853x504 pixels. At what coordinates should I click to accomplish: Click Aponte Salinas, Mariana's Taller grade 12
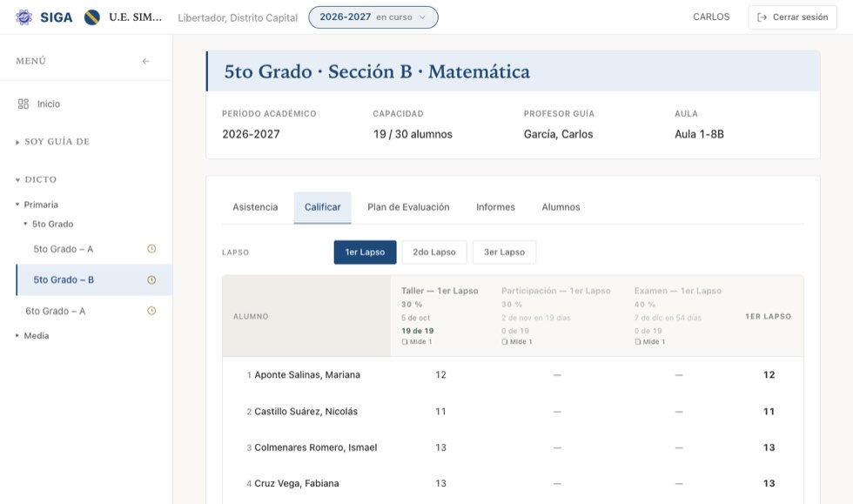pos(440,375)
